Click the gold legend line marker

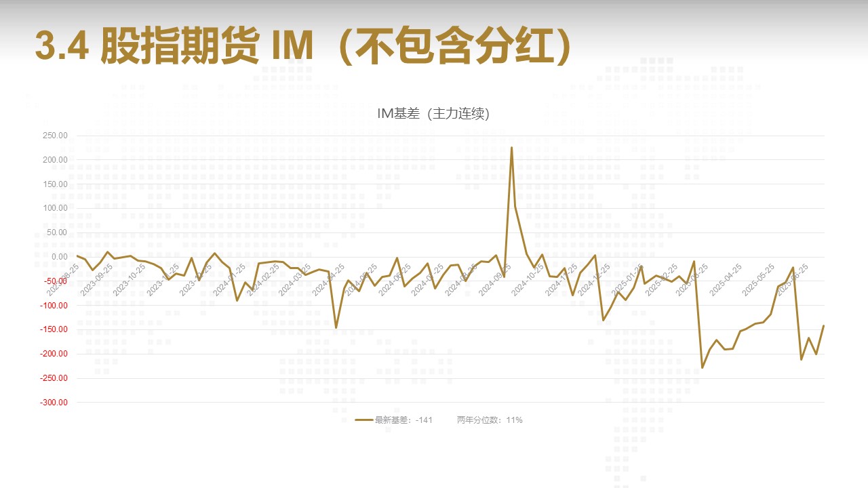click(x=364, y=420)
